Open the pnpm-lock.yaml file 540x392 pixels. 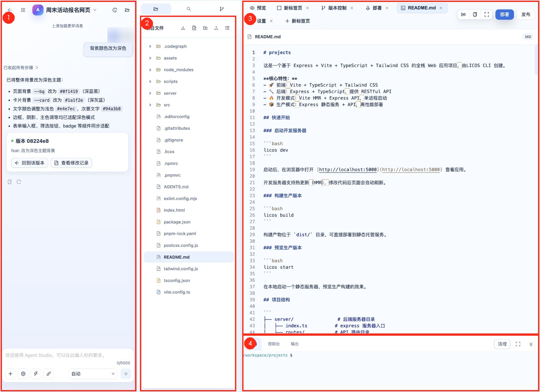tap(189, 234)
